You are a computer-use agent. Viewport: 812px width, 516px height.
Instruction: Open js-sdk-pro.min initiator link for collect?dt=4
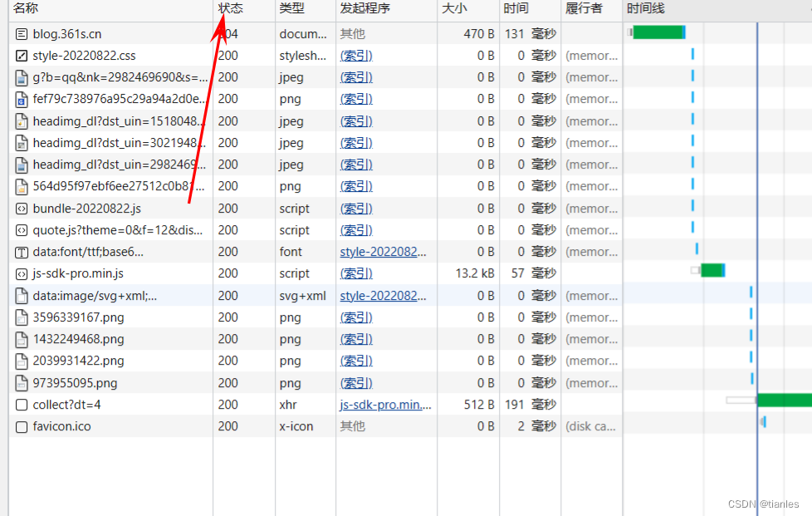coord(386,405)
